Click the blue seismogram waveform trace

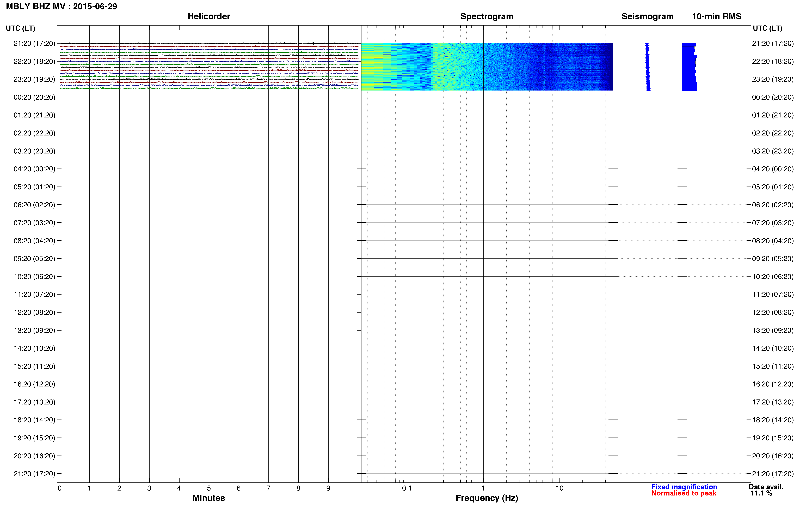point(648,67)
